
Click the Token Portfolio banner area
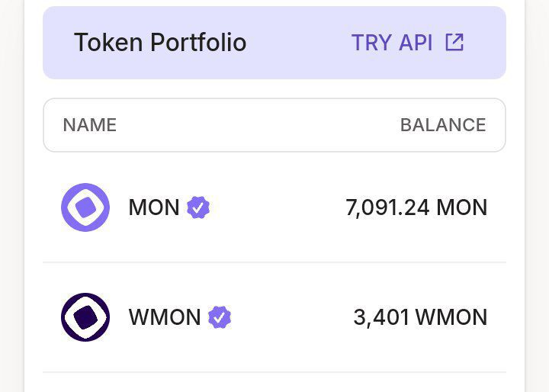274,43
